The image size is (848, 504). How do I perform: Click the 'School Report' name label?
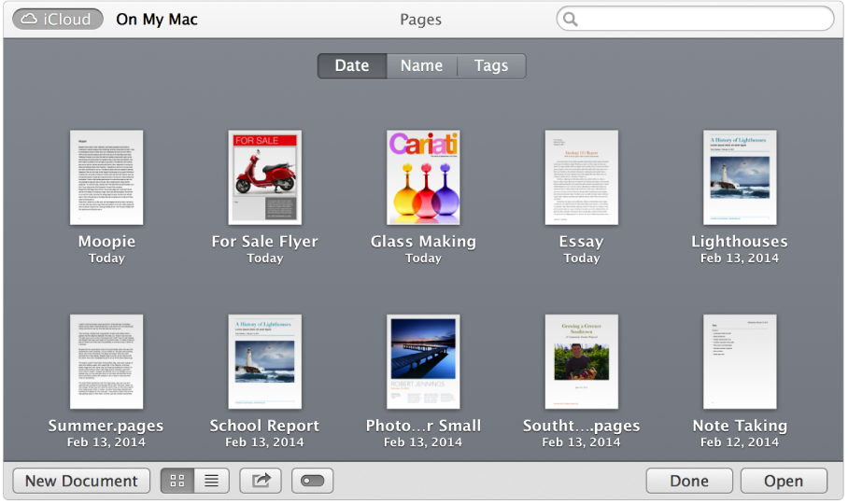pos(264,426)
